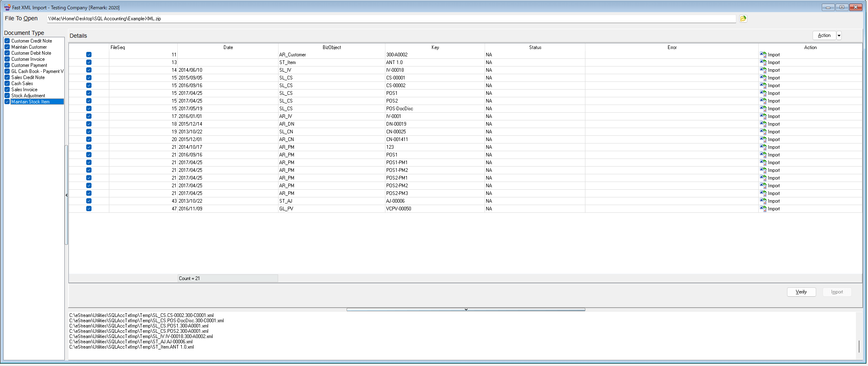The width and height of the screenshot is (868, 366).
Task: Uncheck the Customer Credit Note document type
Action: (7, 41)
